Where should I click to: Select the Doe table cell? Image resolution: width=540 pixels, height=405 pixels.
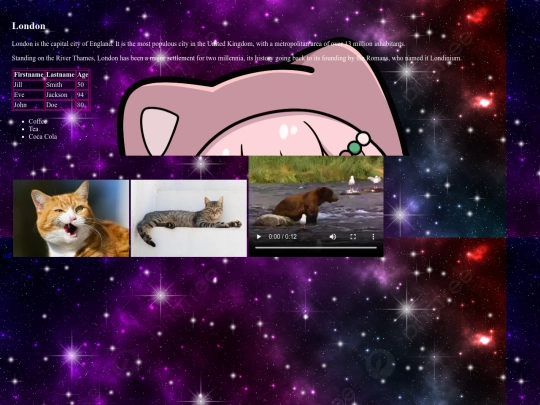click(60, 105)
